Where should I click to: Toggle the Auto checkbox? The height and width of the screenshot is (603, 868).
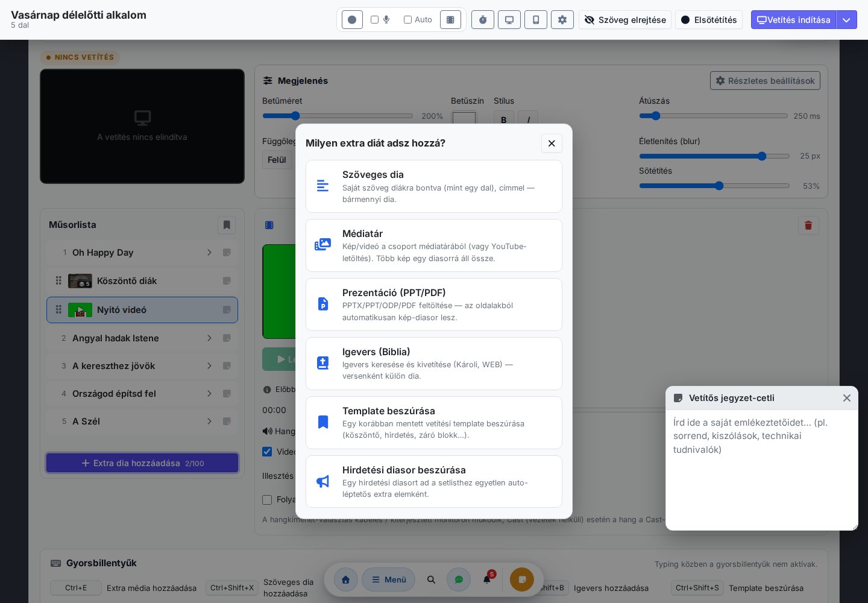[x=407, y=19]
